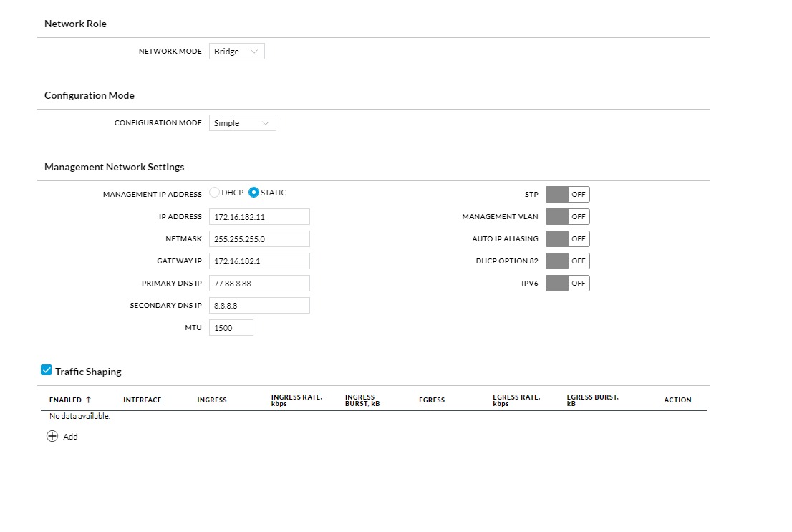Toggle the IPv6 switch
The image size is (792, 532).
click(x=567, y=284)
